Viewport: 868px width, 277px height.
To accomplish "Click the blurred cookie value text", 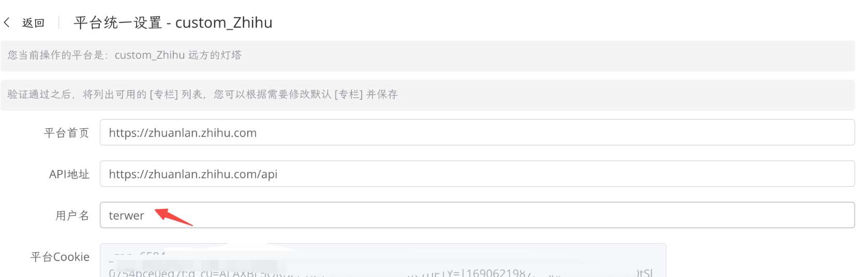I will (381, 264).
